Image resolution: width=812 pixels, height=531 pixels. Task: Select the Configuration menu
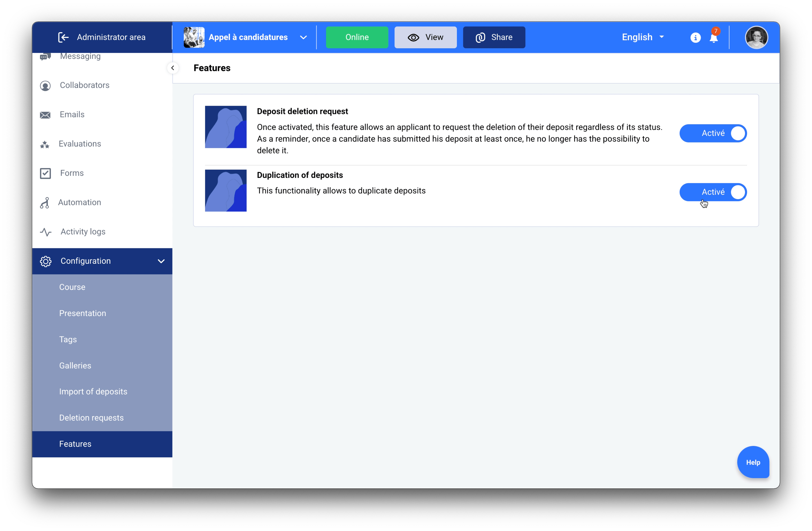point(102,261)
